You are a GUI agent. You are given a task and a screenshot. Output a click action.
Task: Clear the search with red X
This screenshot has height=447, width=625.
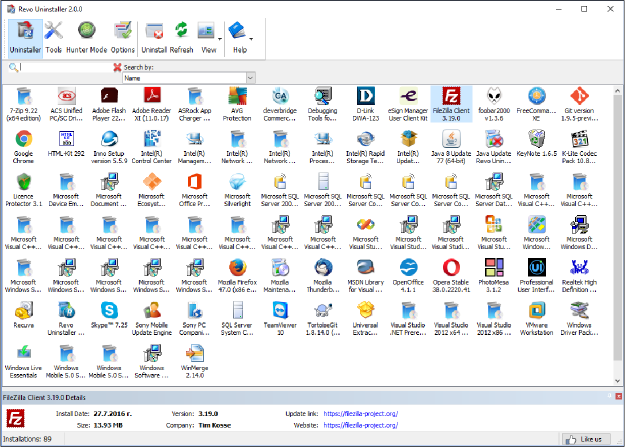pos(117,67)
